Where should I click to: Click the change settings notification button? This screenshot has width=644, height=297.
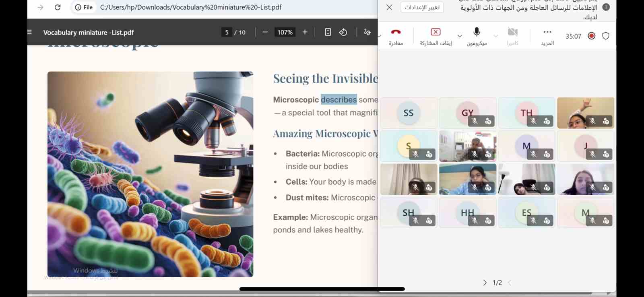(x=422, y=7)
